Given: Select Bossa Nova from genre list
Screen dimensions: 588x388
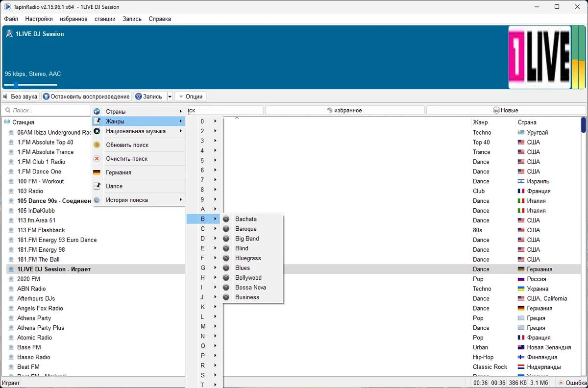Looking at the screenshot, I should 250,288.
